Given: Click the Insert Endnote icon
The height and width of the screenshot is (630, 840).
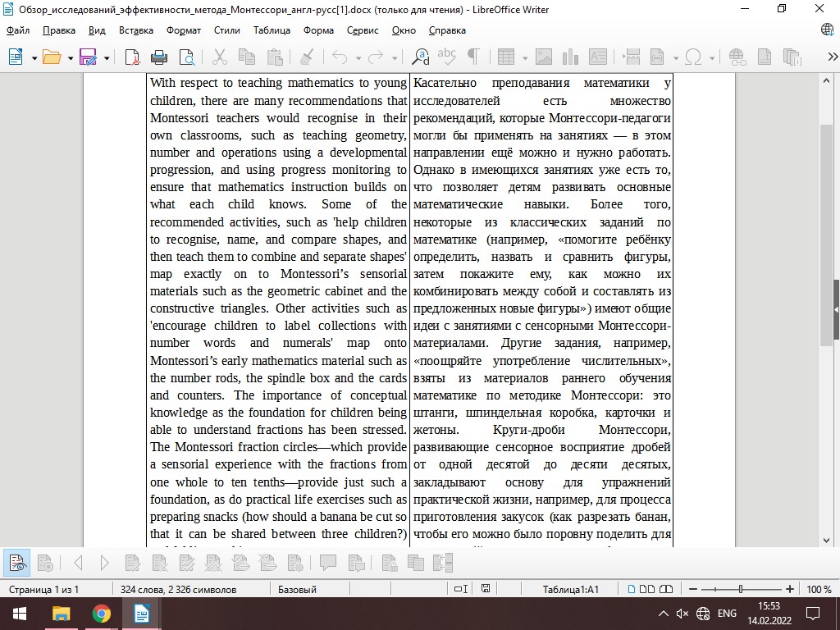Looking at the screenshot, I should click(792, 57).
